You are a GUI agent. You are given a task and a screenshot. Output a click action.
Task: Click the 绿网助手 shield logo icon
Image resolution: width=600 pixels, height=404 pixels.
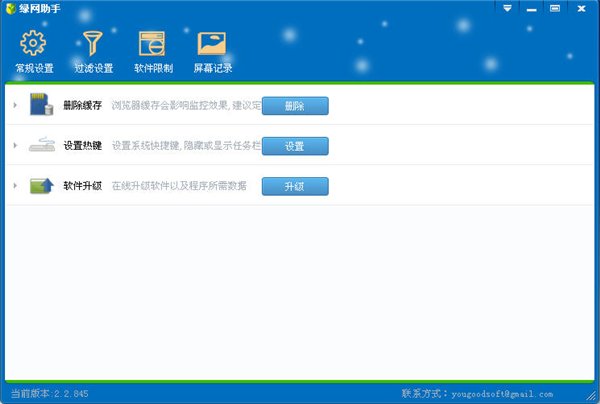click(11, 8)
